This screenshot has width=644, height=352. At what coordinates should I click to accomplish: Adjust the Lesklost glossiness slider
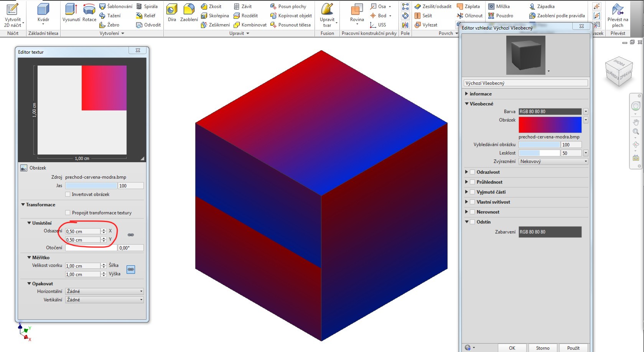coord(539,153)
